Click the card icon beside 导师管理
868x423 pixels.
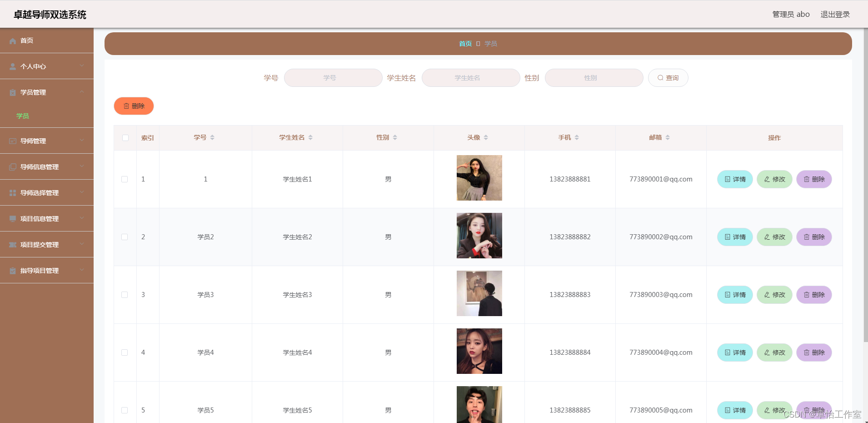pyautogui.click(x=12, y=141)
